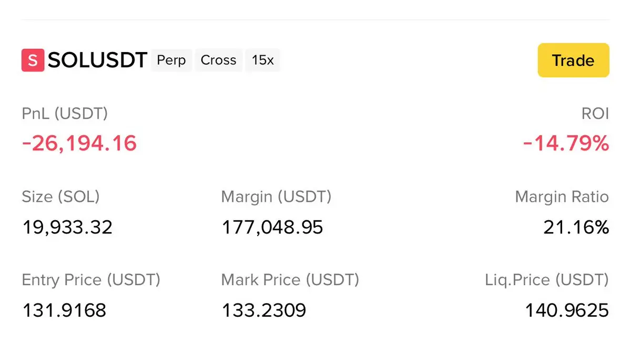Click the 177,048.95 margin value
This screenshot has height=364, width=631.
point(272,227)
